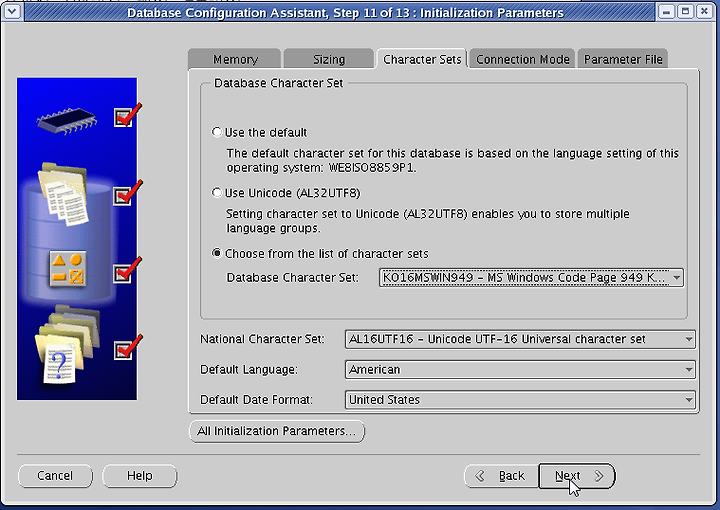Minimize the Database Configuration Assistant window
Screen dimensions: 720x510
point(666,11)
